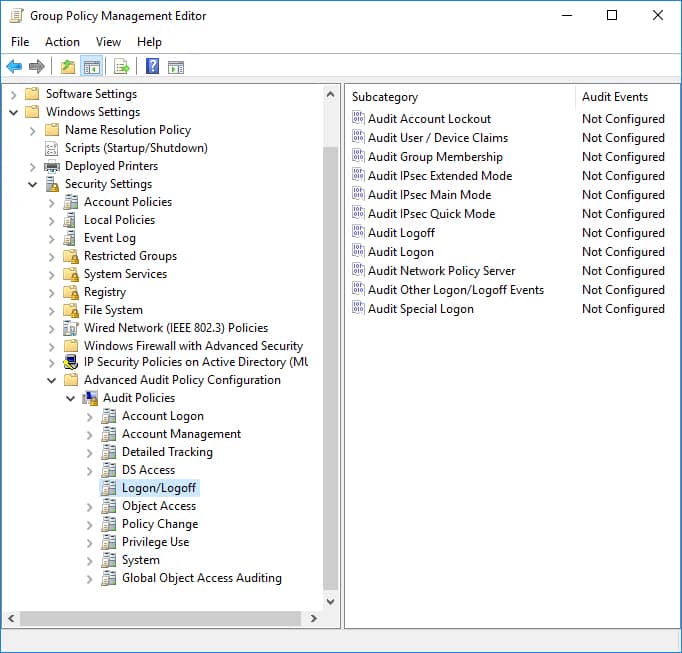Select File System in the tree
The height and width of the screenshot is (653, 682).
coord(113,310)
